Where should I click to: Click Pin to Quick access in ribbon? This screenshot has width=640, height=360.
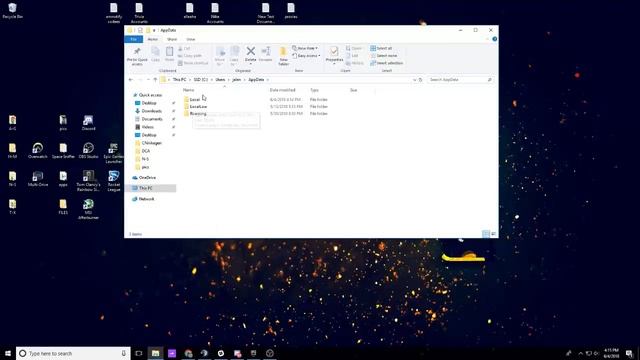pyautogui.click(x=137, y=55)
